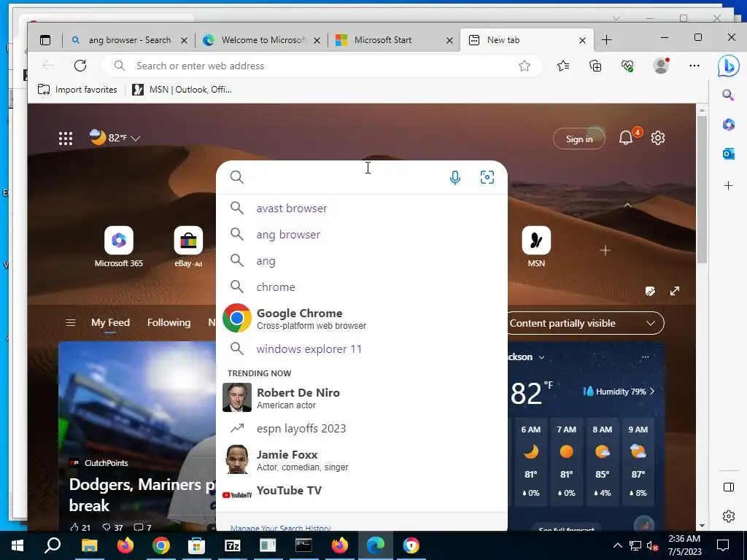
Task: Click Import favorites
Action: click(x=77, y=90)
